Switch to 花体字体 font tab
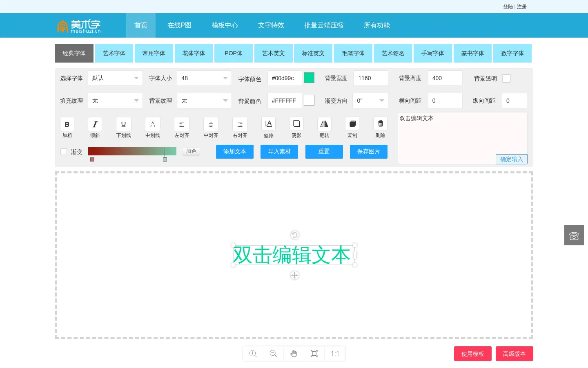 click(194, 53)
